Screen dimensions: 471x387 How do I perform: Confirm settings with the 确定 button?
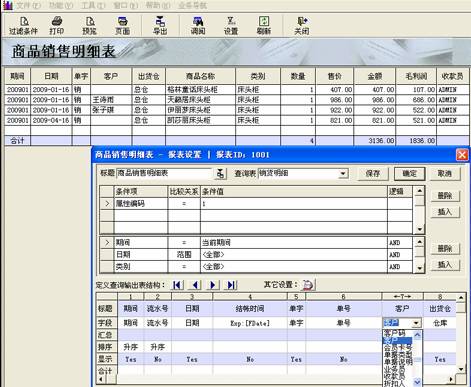tap(409, 174)
